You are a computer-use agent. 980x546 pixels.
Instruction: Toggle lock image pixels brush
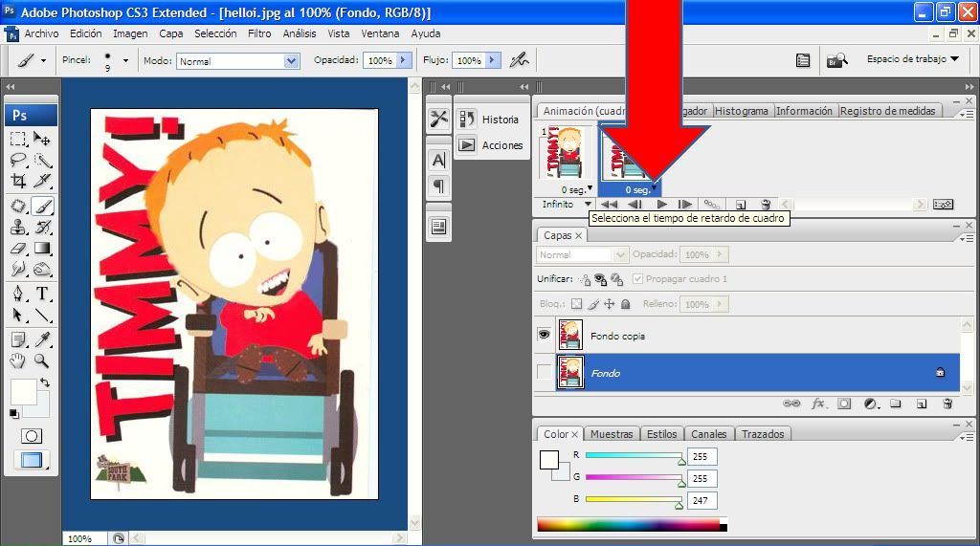tap(593, 304)
